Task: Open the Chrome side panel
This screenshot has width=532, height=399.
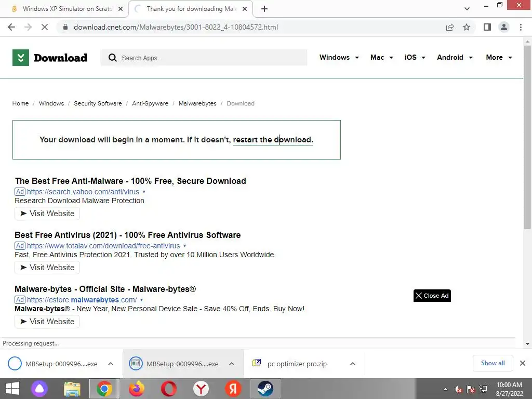Action: click(x=487, y=27)
